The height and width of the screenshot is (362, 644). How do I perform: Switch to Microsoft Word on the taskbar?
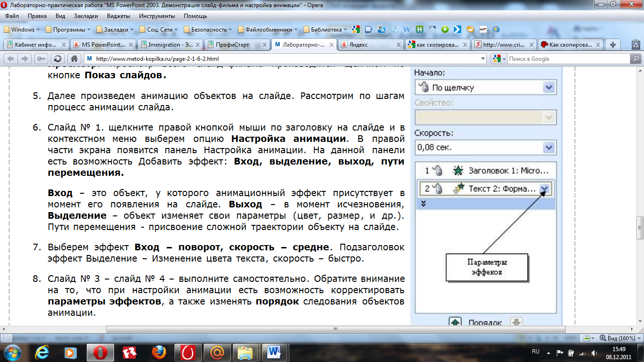click(x=275, y=352)
